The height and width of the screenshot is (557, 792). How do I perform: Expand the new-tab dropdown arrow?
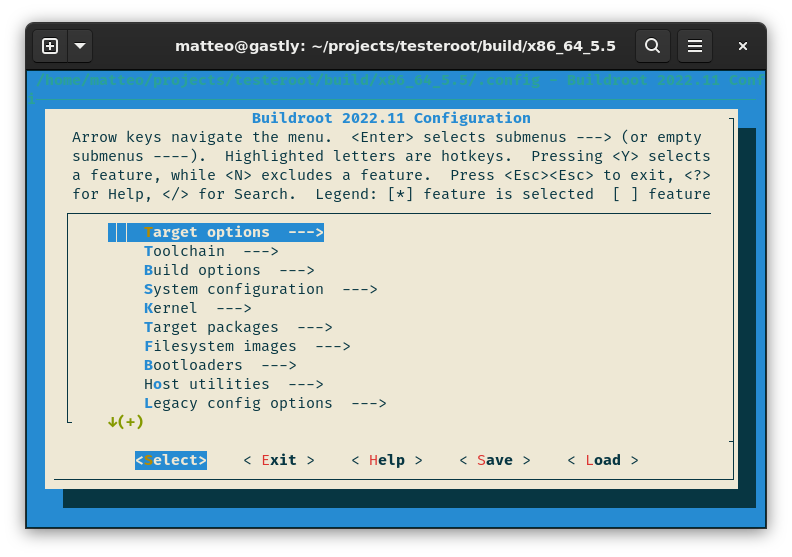tap(80, 46)
